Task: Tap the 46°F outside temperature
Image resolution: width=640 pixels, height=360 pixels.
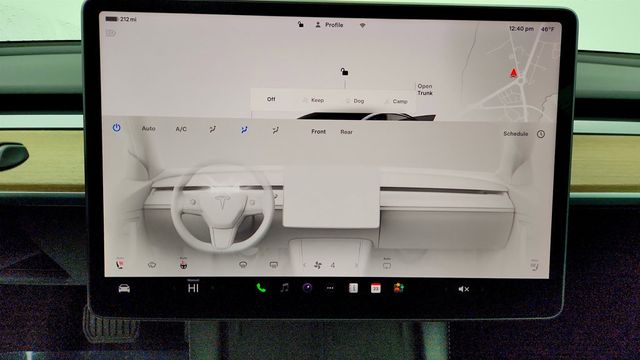Action: tap(548, 29)
